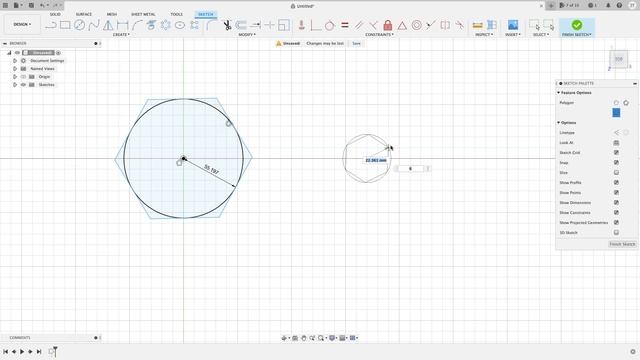Select the Extend tool
This screenshot has width=640, height=360.
pyautogui.click(x=256, y=25)
